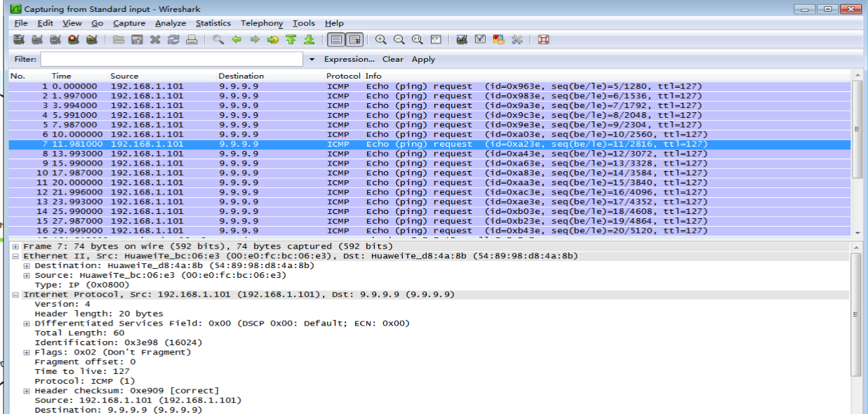The height and width of the screenshot is (414, 868).
Task: Expand the Flags: 0x02 node
Action: coord(27,352)
